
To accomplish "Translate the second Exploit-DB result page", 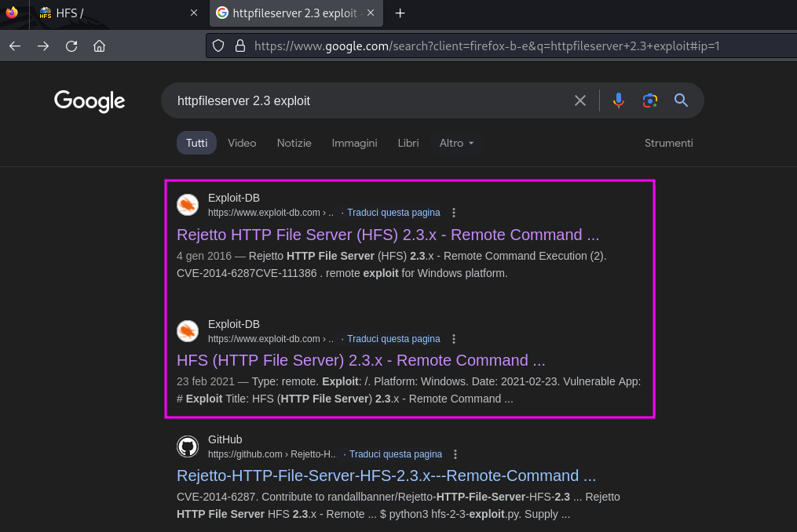I will 393,339.
